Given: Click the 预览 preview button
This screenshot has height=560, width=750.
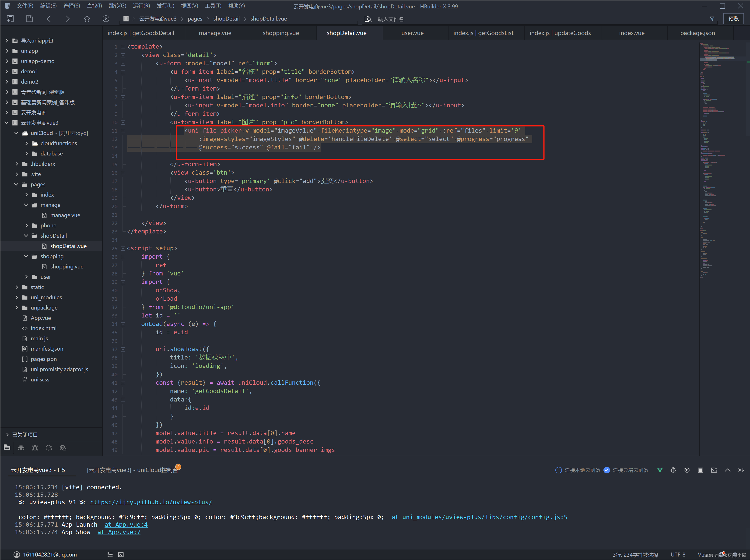Looking at the screenshot, I should coord(733,19).
